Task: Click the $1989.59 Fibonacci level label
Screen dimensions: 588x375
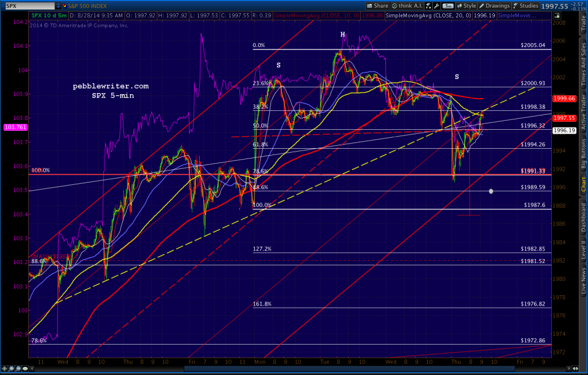Action: click(533, 187)
